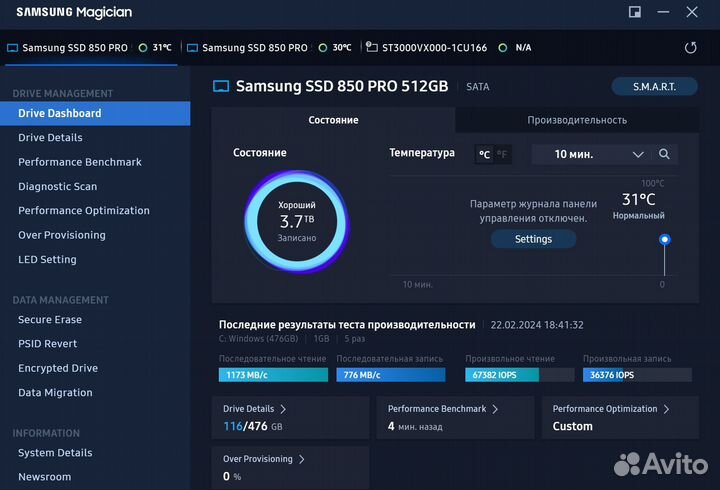Image resolution: width=720 pixels, height=490 pixels.
Task: Click the S.M.A.R.T. button
Action: coord(654,87)
